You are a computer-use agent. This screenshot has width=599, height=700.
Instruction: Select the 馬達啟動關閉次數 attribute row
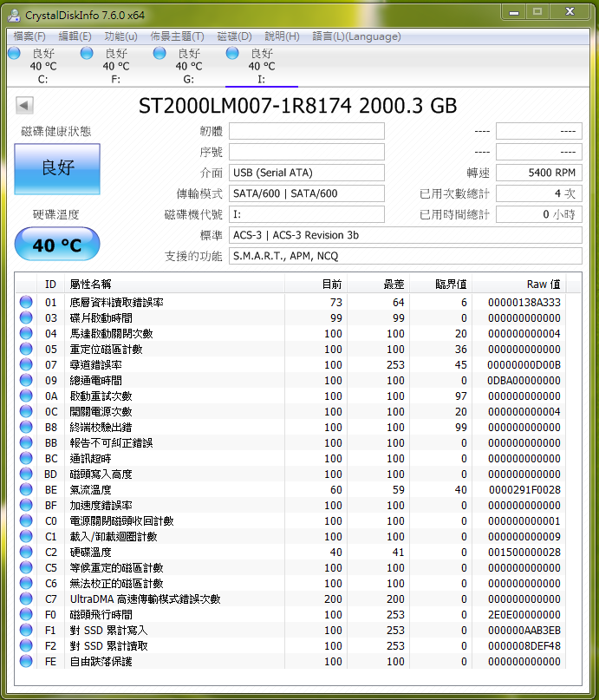290,333
